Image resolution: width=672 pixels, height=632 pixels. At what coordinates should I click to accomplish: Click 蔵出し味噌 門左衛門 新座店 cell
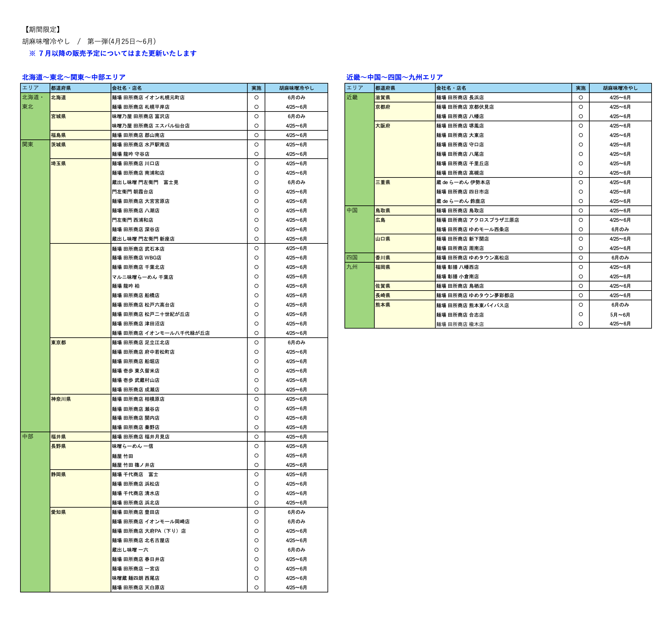click(x=179, y=239)
